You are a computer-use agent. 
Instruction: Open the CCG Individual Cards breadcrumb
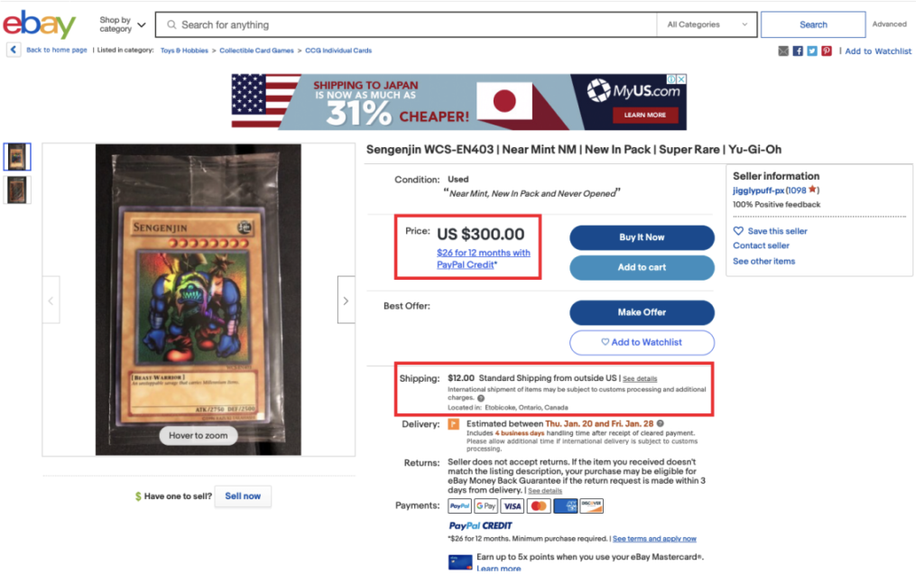tap(338, 51)
